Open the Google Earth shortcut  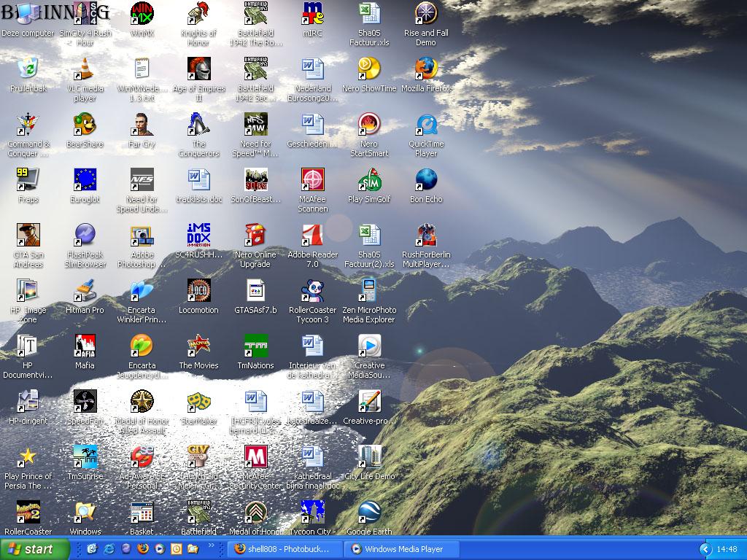tap(369, 513)
